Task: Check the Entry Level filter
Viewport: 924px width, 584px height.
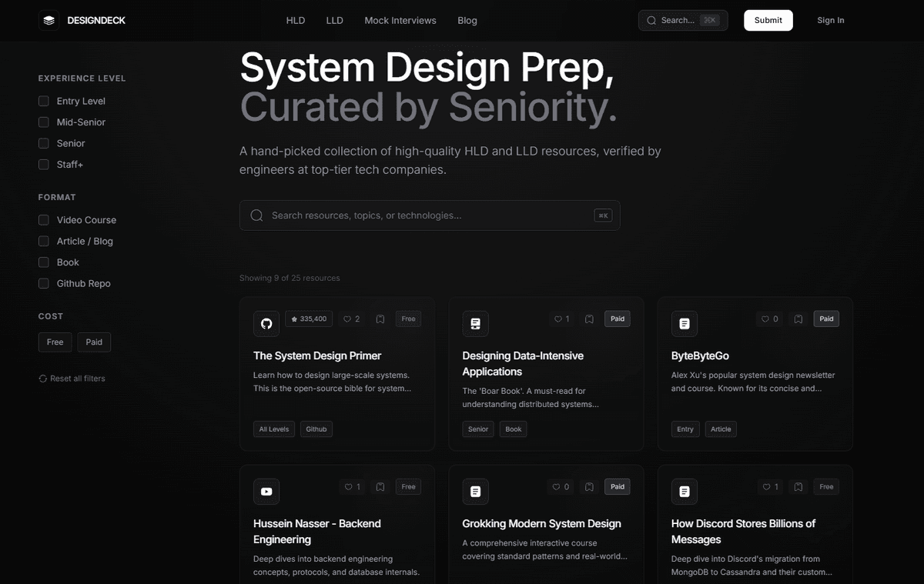Action: coord(44,101)
